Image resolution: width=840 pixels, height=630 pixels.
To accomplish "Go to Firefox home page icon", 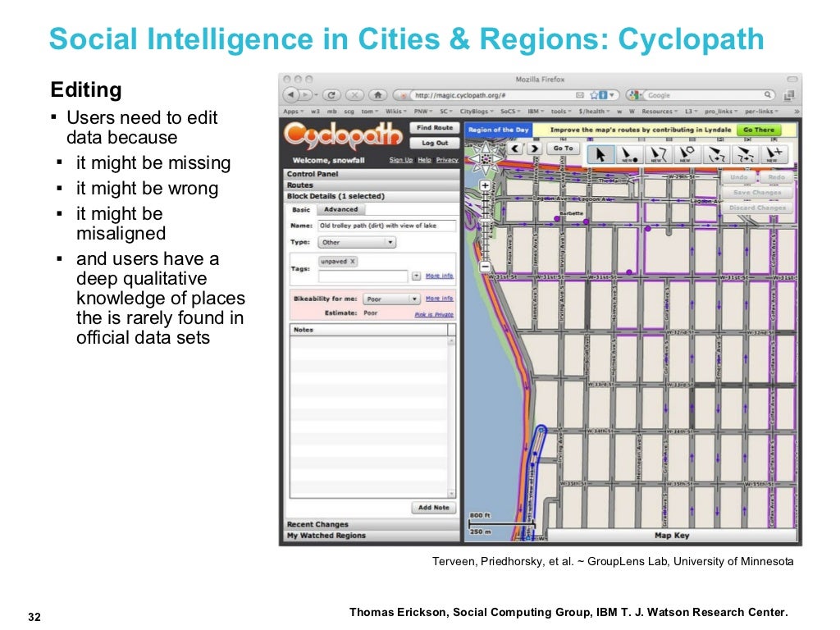I will 377,95.
